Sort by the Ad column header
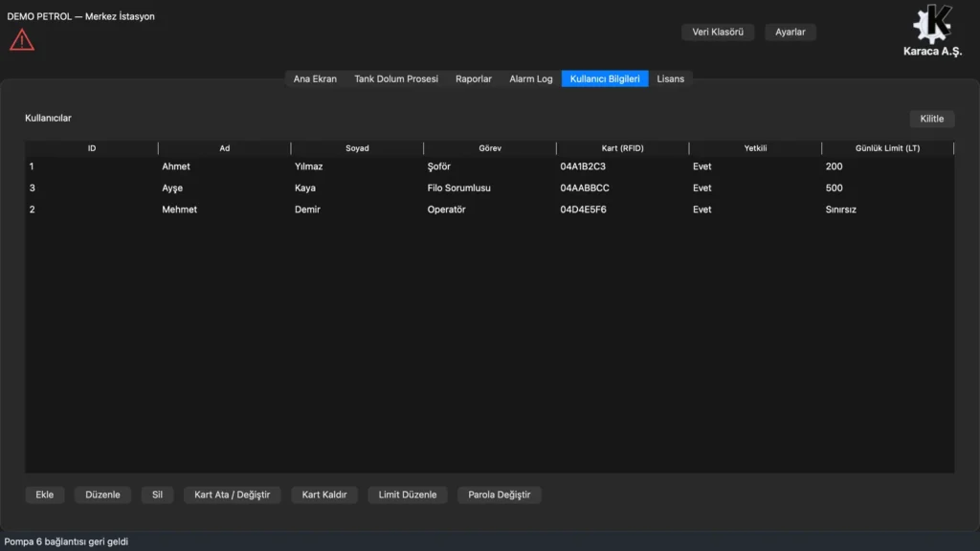The width and height of the screenshot is (980, 551). click(224, 148)
